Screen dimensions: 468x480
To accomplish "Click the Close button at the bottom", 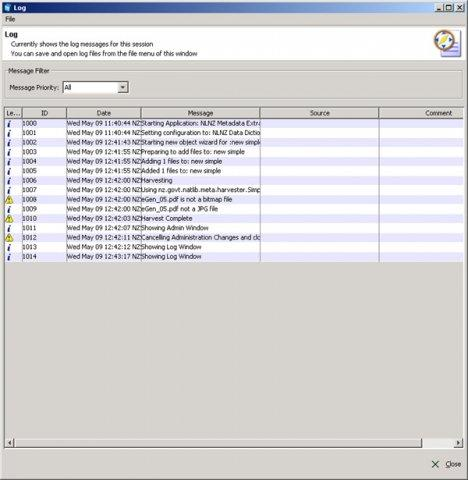I will [446, 464].
